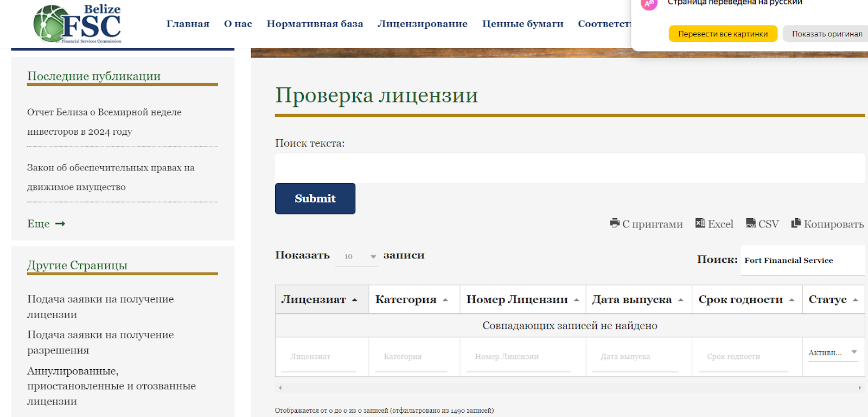Click the Лицензиат filter field
Image resolution: width=868 pixels, height=417 pixels.
[318, 357]
